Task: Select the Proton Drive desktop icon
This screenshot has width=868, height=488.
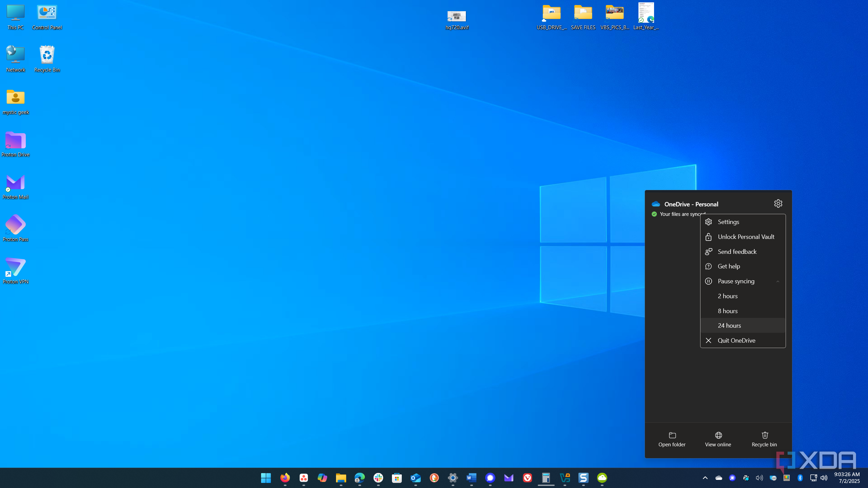Action: tap(16, 144)
